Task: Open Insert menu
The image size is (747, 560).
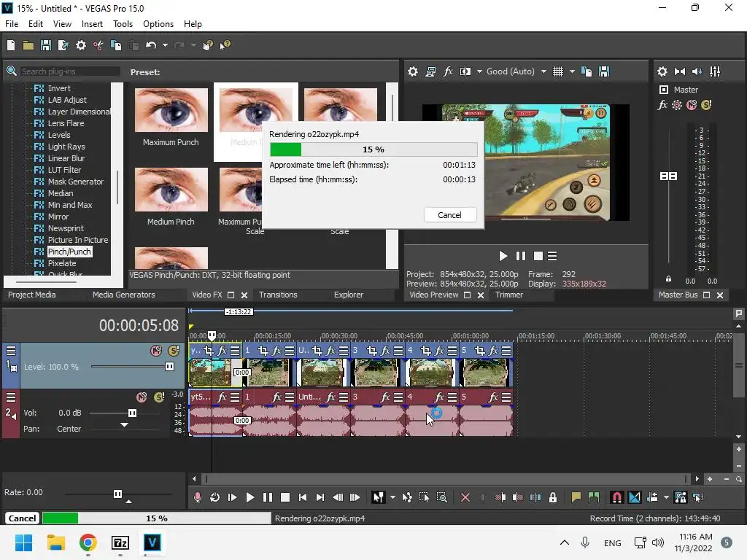Action: pos(92,24)
